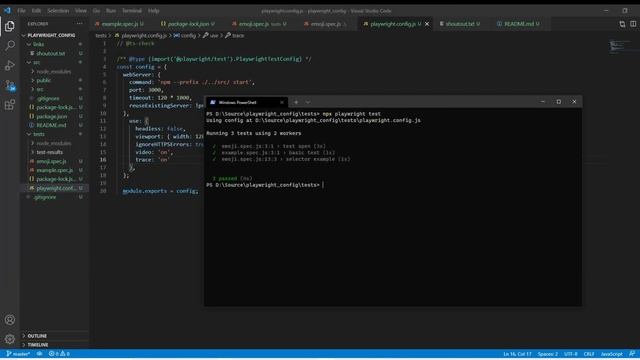Image resolution: width=640 pixels, height=360 pixels.
Task: Open the Search view in activity bar
Action: coord(9,45)
